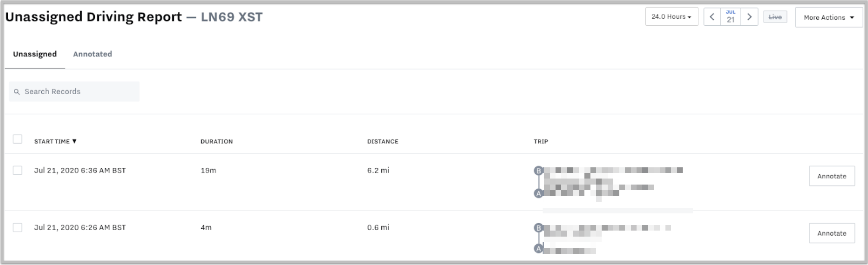This screenshot has width=868, height=265.
Task: Check the 6:36 AM trip checkbox
Action: pyautogui.click(x=18, y=170)
